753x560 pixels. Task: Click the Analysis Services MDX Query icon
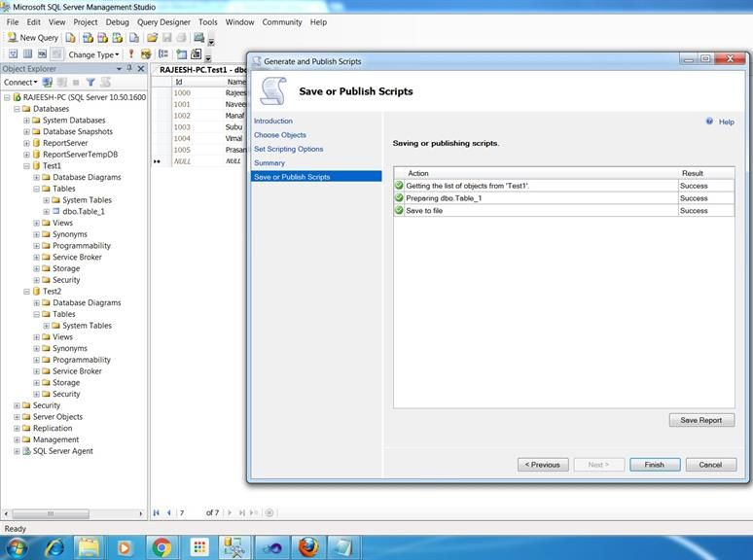88,37
